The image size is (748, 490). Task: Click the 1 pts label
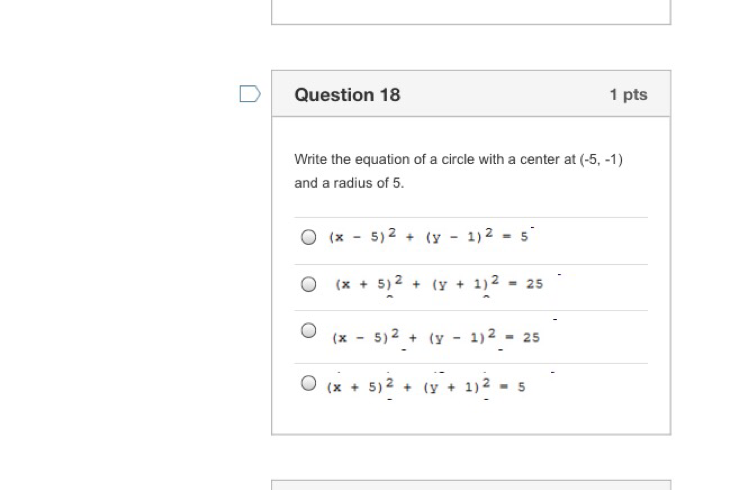[628, 95]
